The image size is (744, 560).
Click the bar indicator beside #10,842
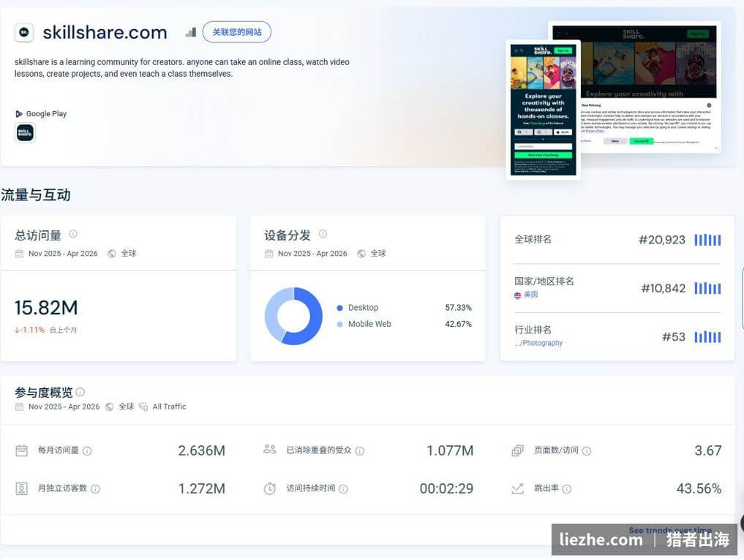(x=707, y=288)
